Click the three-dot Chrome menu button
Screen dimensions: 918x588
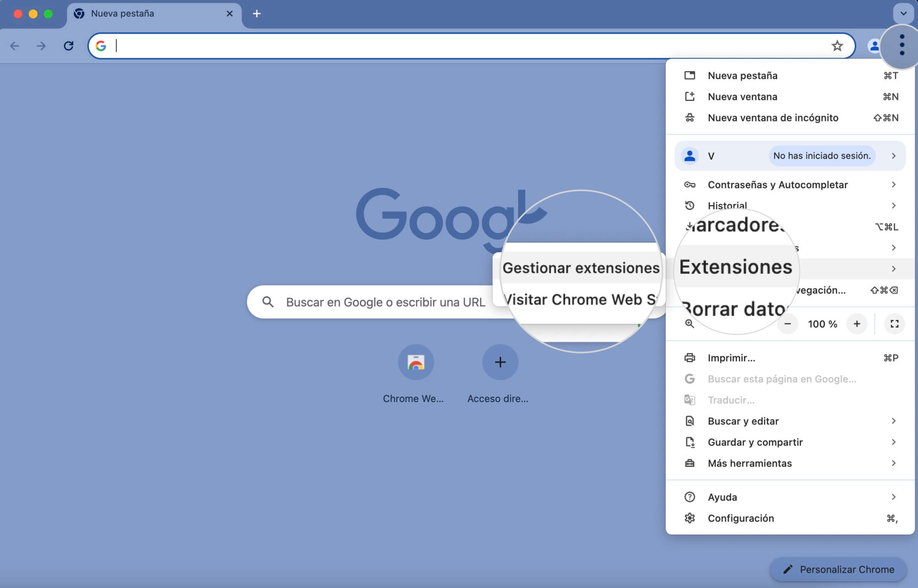click(902, 45)
